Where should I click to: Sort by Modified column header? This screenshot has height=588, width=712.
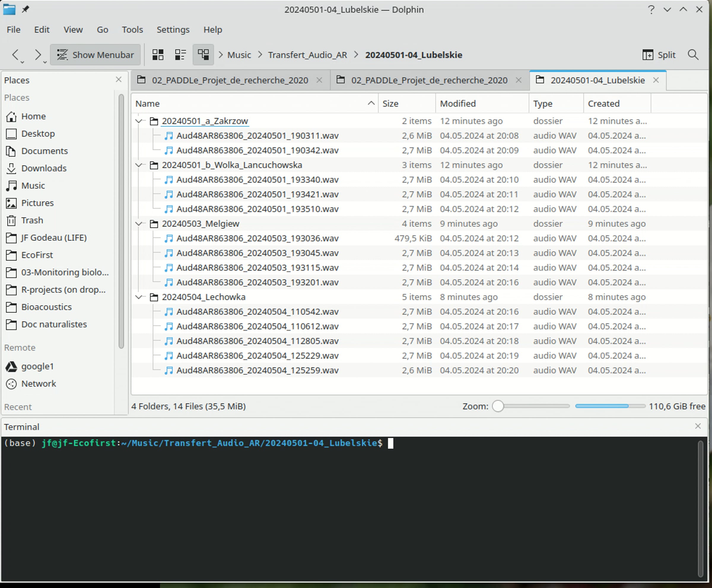tap(458, 104)
